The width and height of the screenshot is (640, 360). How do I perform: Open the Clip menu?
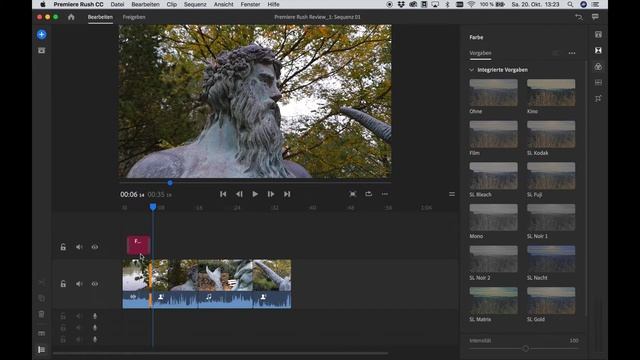(172, 4)
